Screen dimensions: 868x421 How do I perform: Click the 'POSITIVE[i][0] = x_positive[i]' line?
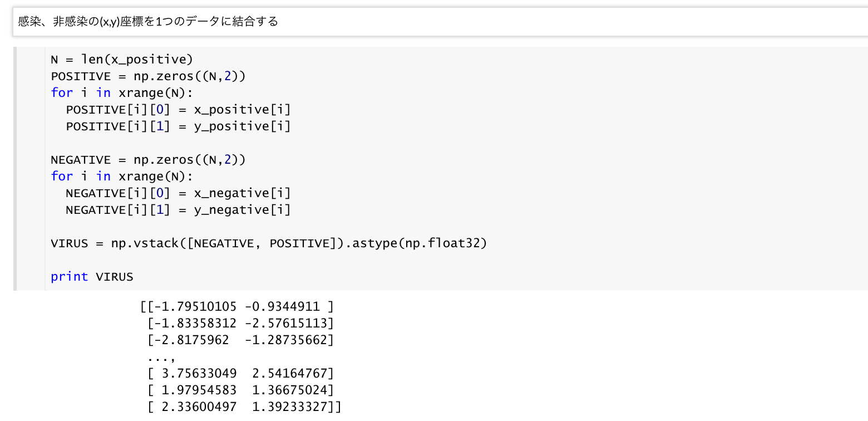[x=178, y=110]
